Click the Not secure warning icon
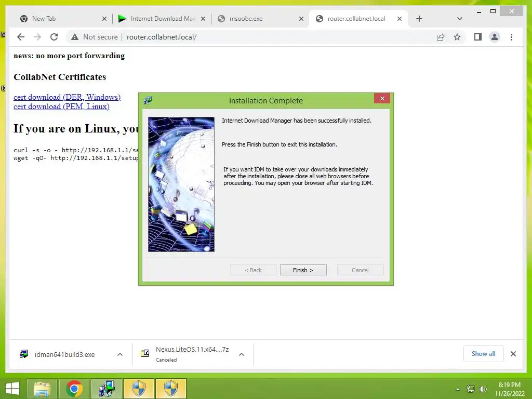The height and width of the screenshot is (399, 532). (x=75, y=37)
